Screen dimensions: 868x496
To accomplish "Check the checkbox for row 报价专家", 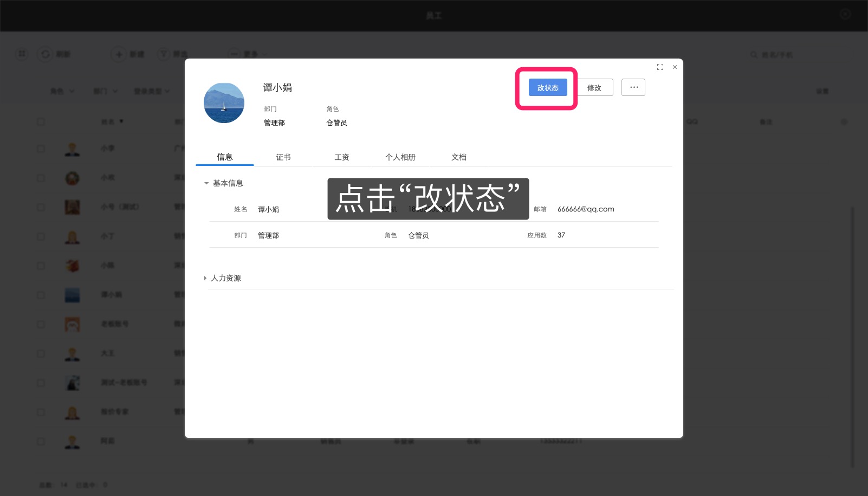I will coord(41,412).
